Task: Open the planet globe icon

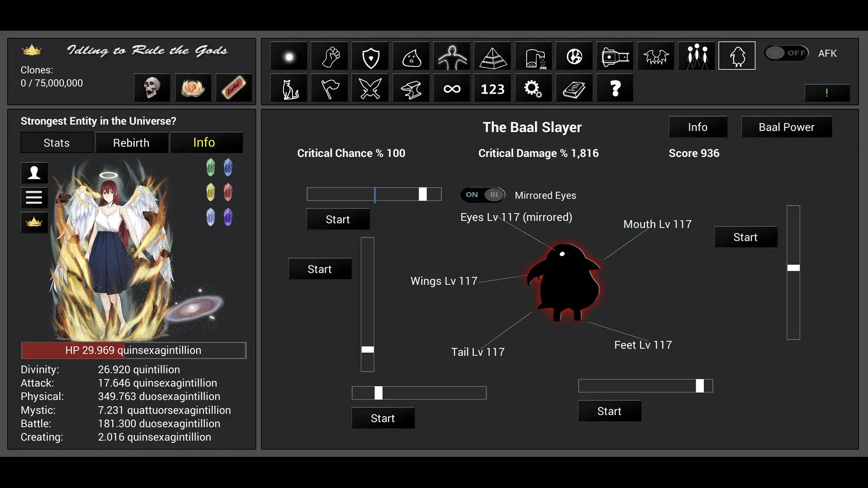Action: 574,56
